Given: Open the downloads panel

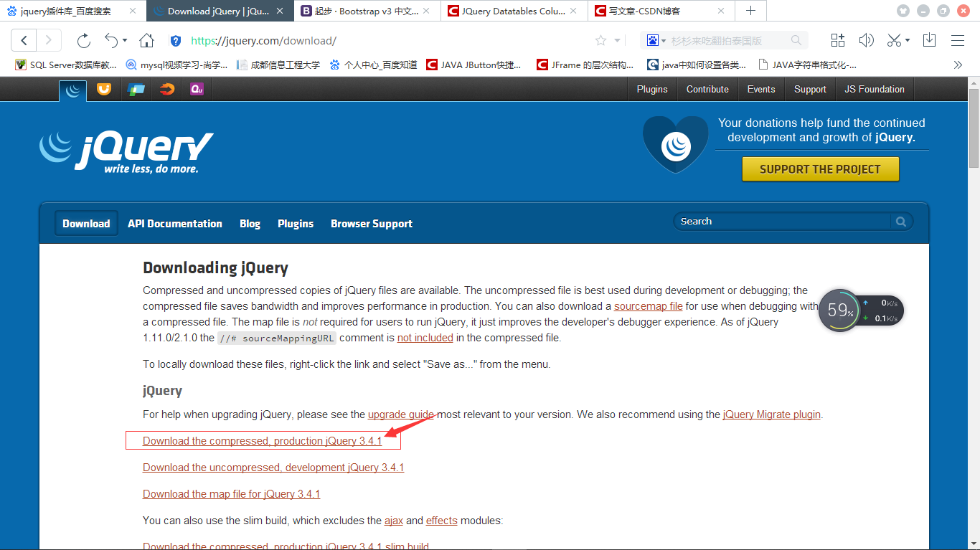Looking at the screenshot, I should tap(929, 41).
